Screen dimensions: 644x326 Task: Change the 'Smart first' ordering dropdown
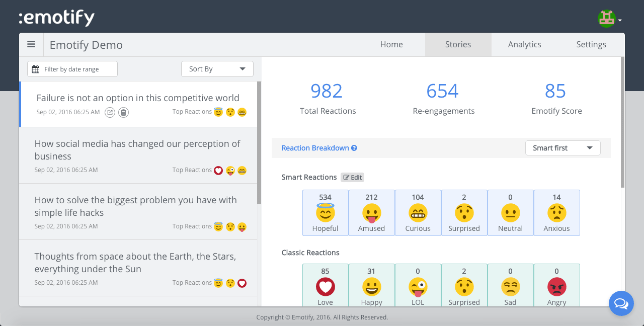point(562,147)
